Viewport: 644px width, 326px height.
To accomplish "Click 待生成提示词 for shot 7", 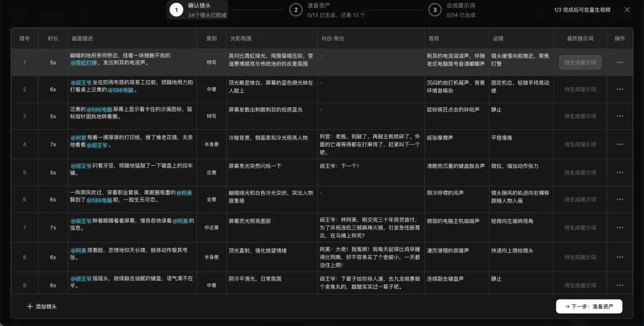I will (x=580, y=228).
